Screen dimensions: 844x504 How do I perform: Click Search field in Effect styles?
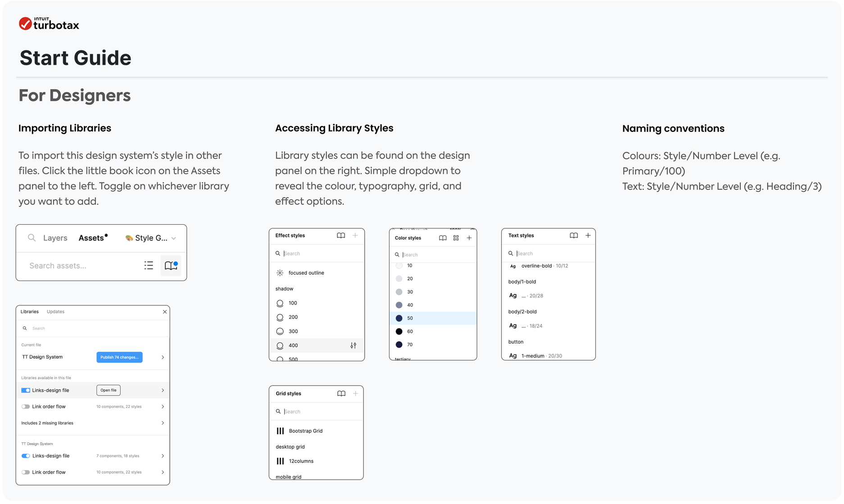[x=317, y=254]
